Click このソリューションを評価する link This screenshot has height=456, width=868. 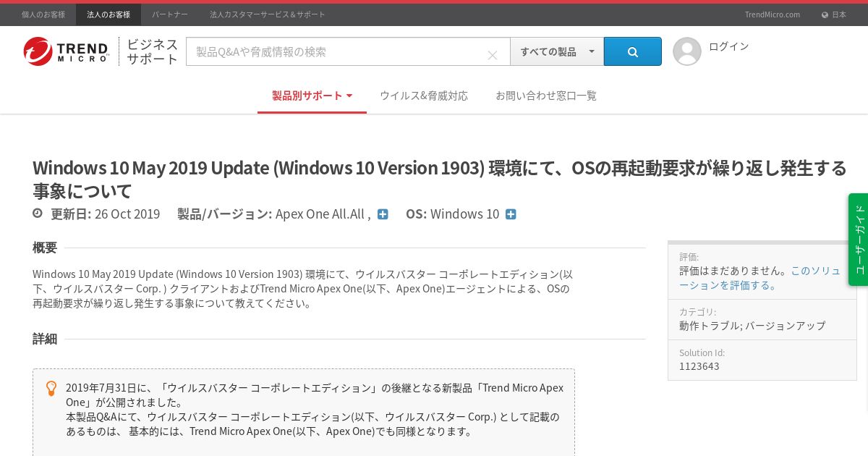tap(759, 278)
